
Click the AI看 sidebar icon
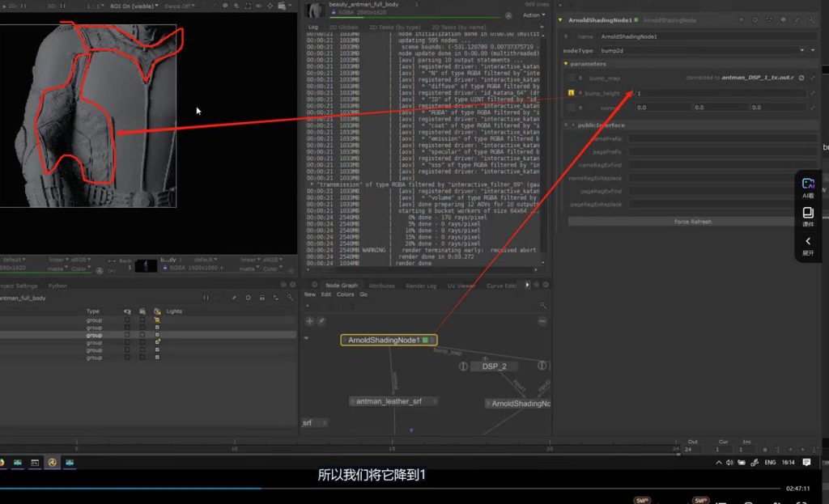[808, 188]
